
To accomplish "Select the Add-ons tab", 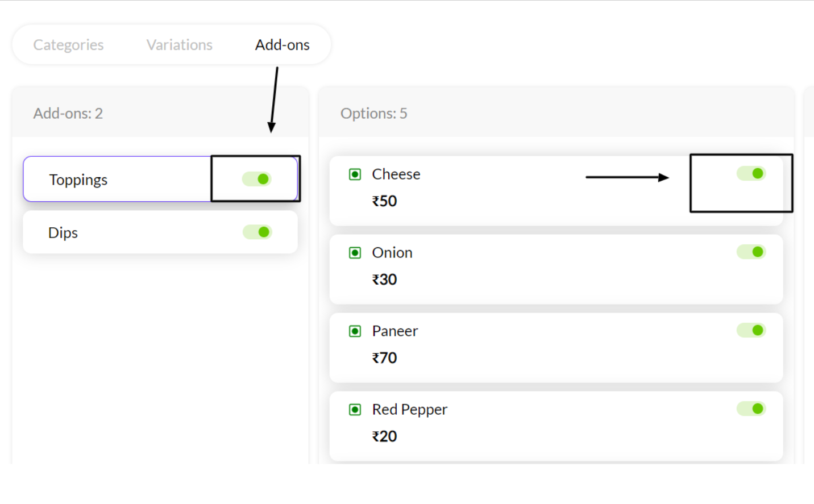I will [282, 45].
